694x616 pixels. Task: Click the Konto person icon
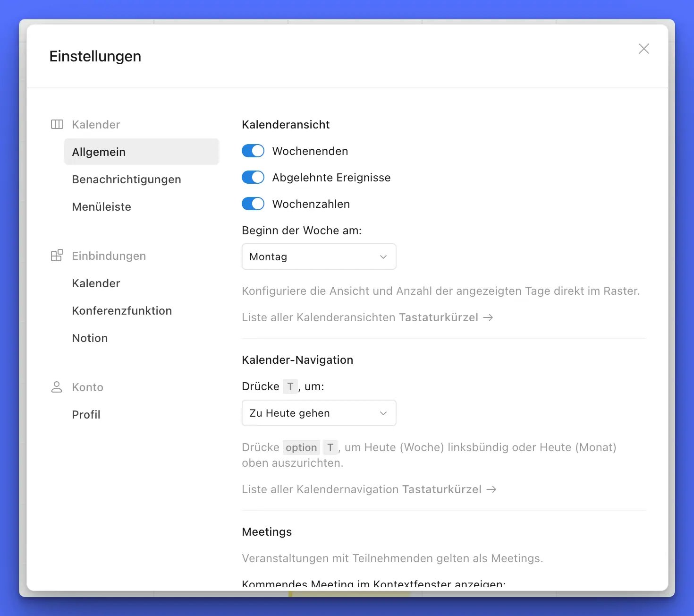click(57, 387)
